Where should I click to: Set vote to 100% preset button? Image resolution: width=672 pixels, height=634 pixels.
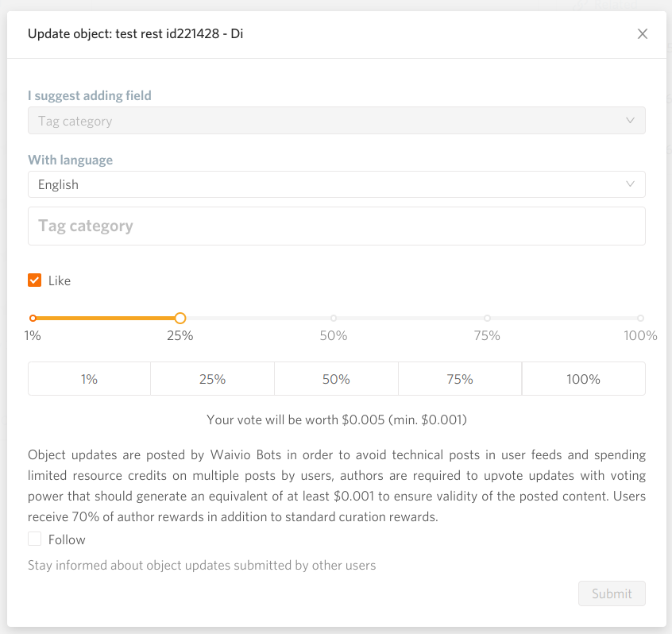coord(584,378)
